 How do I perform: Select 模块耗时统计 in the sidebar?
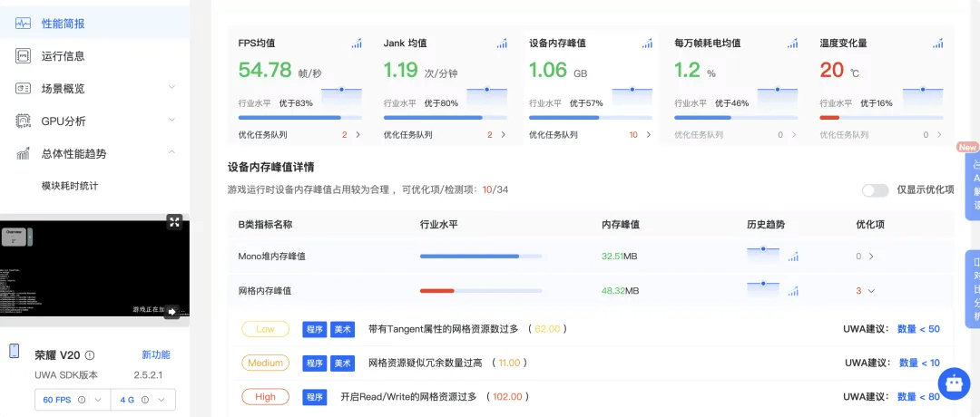[x=70, y=186]
